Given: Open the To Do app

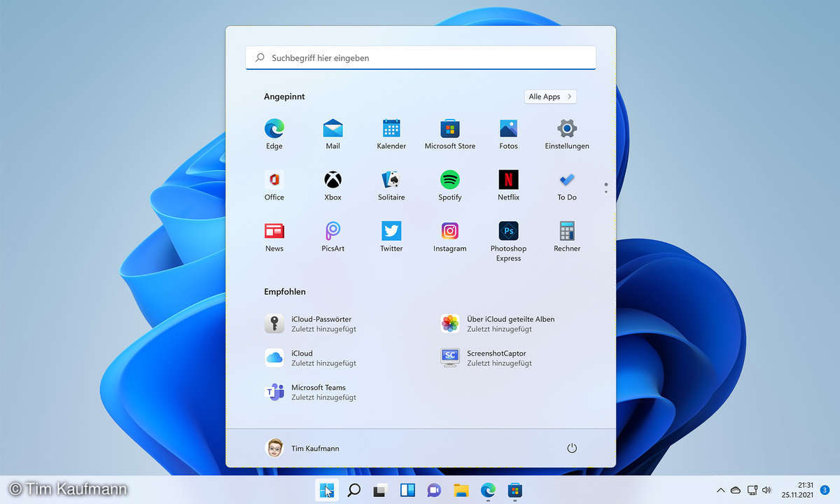Looking at the screenshot, I should click(567, 185).
